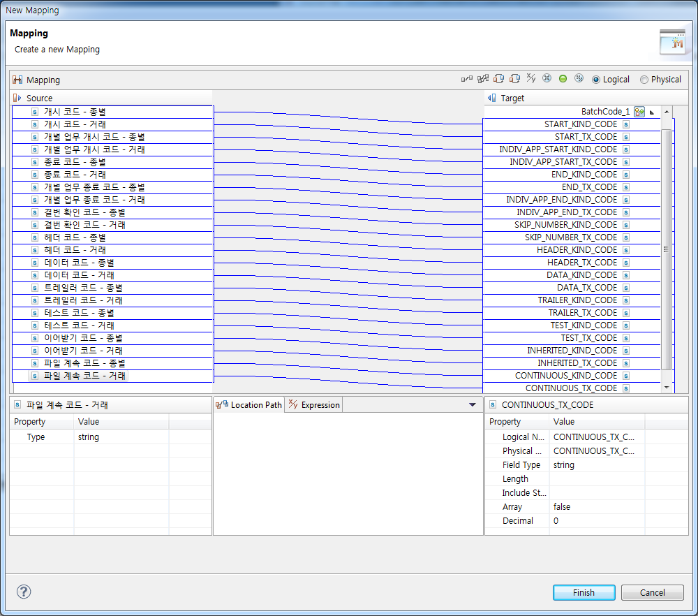The height and width of the screenshot is (616, 698).
Task: Switch to the Expression tab
Action: click(313, 404)
